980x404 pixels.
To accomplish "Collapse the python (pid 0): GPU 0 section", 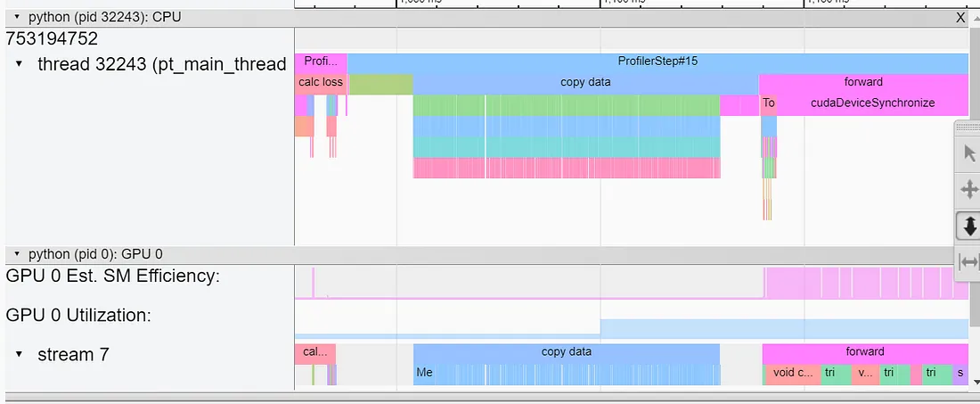I will tap(16, 254).
